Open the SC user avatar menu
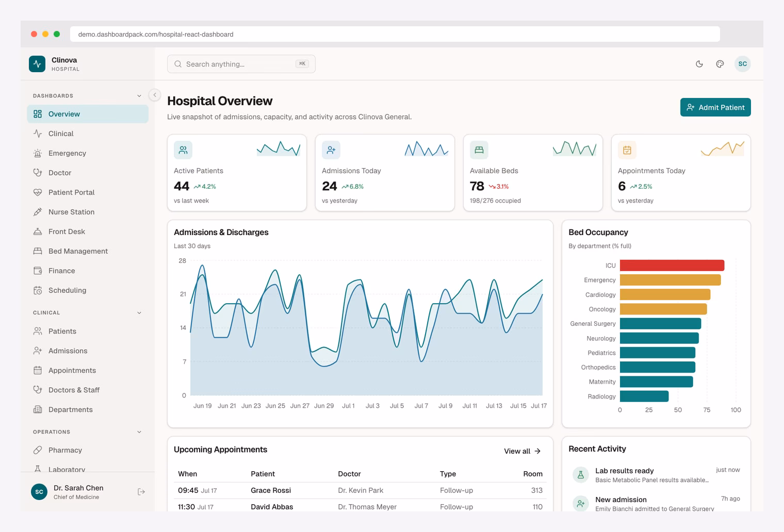 (x=743, y=64)
